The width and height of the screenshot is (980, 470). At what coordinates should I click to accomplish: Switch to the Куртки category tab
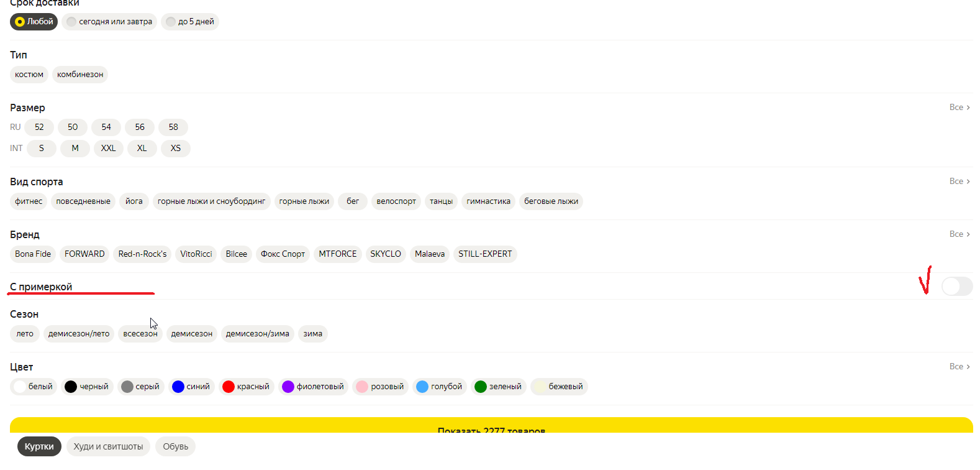pos(39,447)
